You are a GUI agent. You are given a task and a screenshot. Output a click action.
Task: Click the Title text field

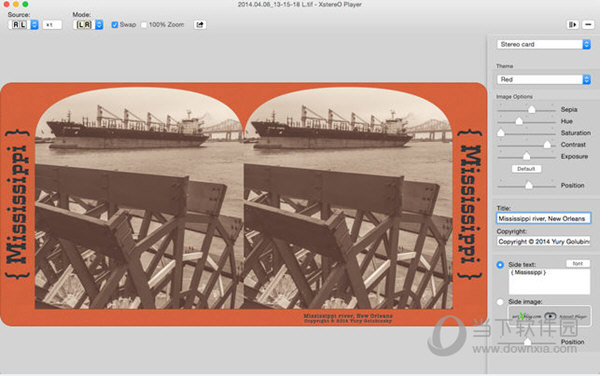click(543, 218)
